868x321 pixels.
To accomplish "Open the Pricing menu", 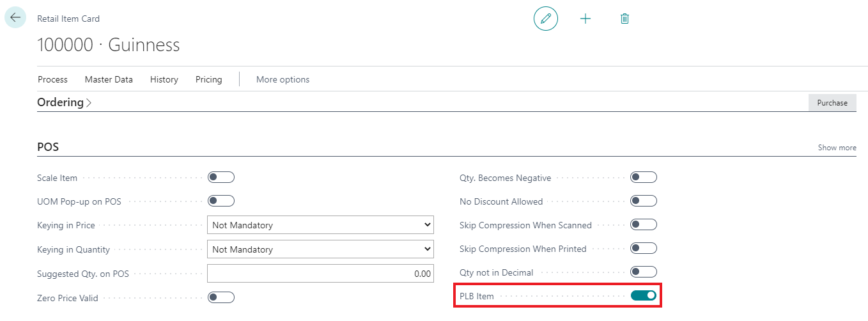I will click(208, 79).
